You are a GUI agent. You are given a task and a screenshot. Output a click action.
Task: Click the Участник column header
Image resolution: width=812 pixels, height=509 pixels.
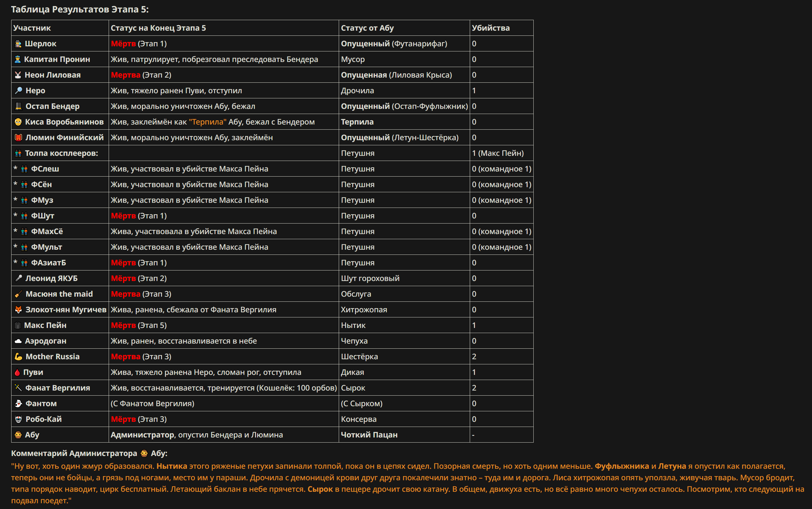pos(60,28)
